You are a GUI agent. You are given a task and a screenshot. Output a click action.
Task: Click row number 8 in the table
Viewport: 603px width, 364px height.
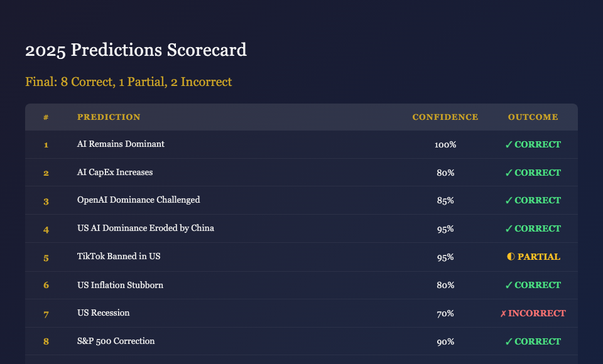[x=46, y=341]
